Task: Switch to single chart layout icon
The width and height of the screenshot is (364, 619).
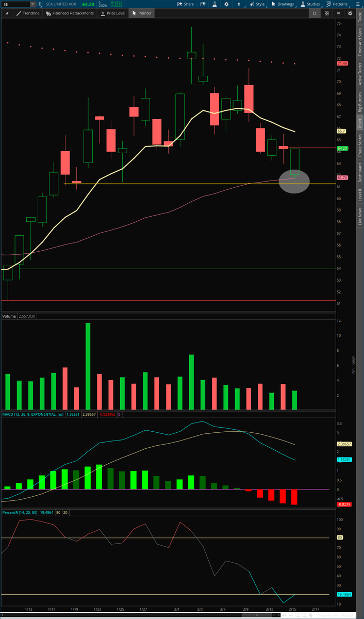Action: pos(314,13)
